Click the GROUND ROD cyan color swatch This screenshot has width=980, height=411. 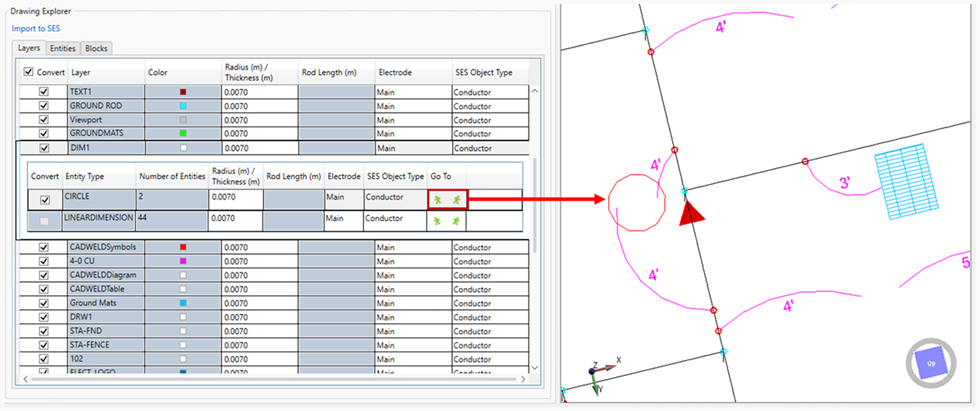click(183, 106)
